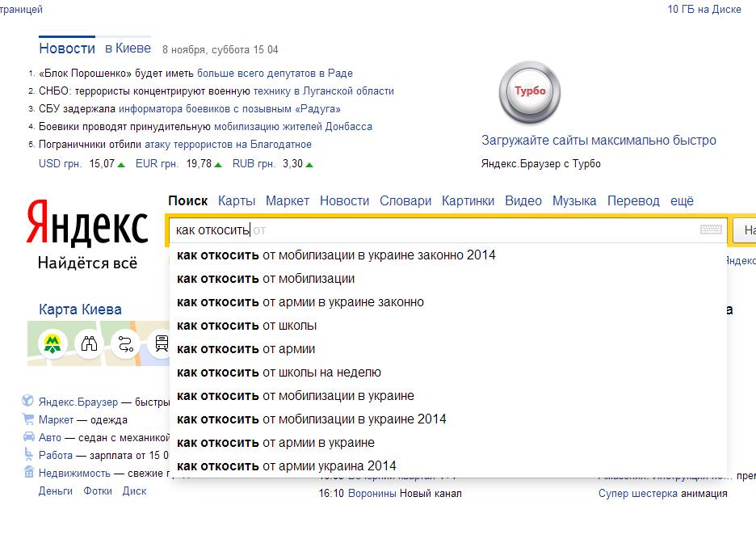The height and width of the screenshot is (539, 756).
Task: Click the USD грн. exchange rate link
Action: 61,164
